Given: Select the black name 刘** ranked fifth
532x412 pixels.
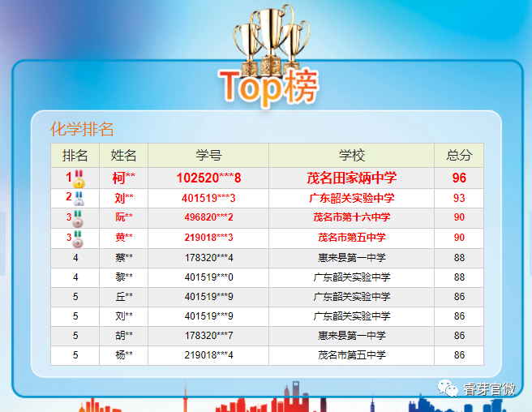Looking at the screenshot, I should tap(124, 316).
